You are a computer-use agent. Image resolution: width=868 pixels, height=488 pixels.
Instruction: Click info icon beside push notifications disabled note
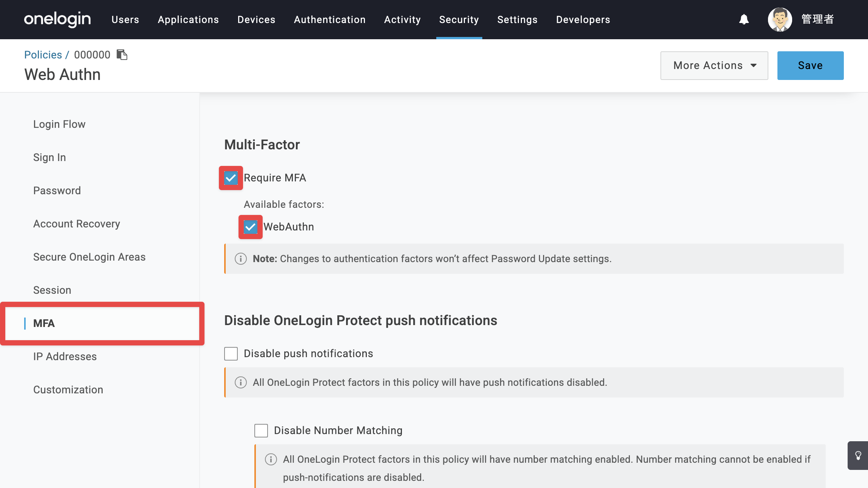pos(241,382)
